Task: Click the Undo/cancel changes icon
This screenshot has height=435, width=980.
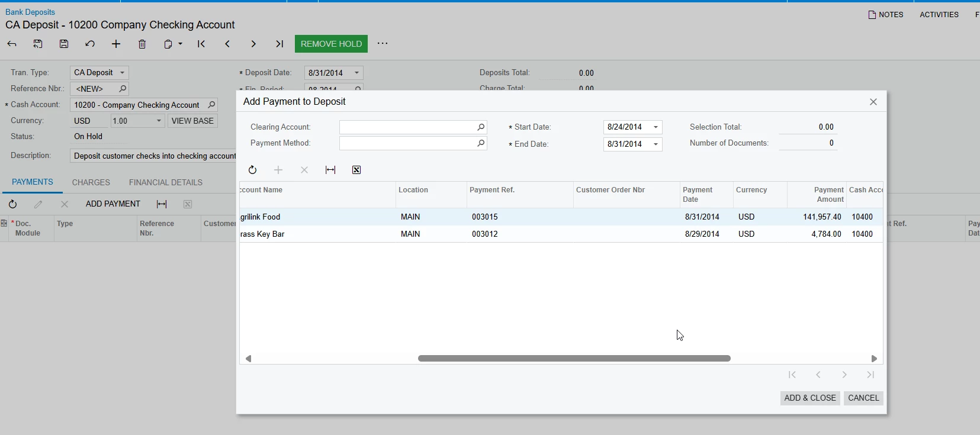Action: [x=90, y=44]
